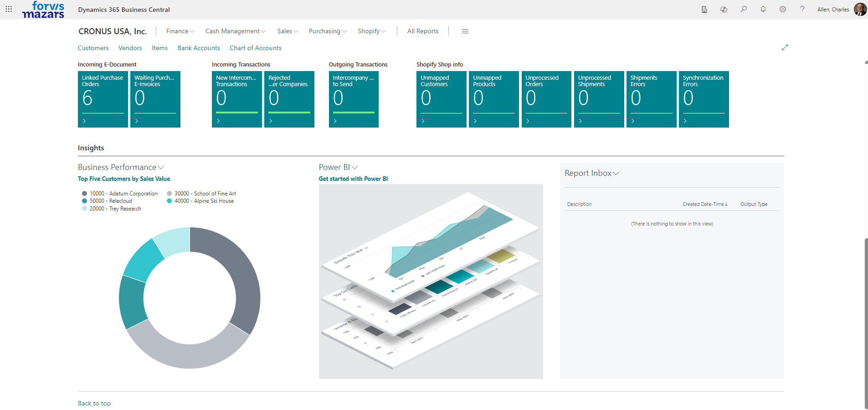Open the Business Performance chevron menu
Screen dimensions: 868x410
(x=161, y=168)
